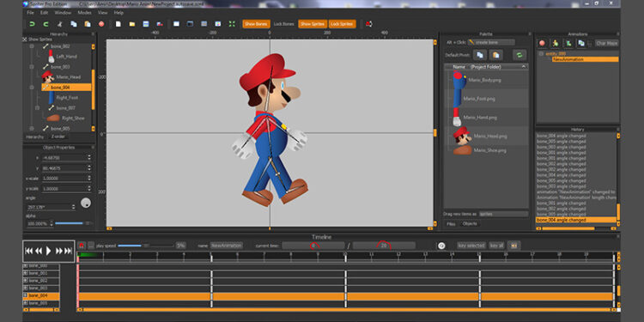Click the third icon in the Animations toolbar
The height and width of the screenshot is (322, 644).
(568, 43)
